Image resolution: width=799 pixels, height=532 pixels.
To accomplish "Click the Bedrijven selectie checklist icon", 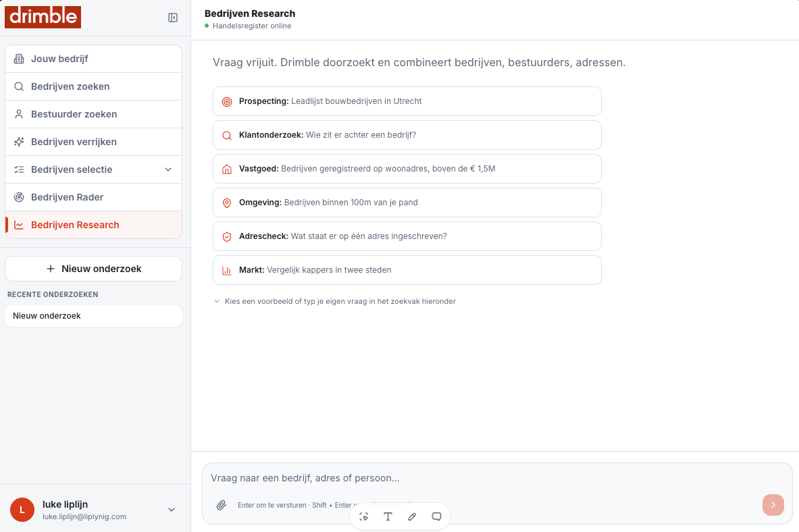I will click(19, 169).
